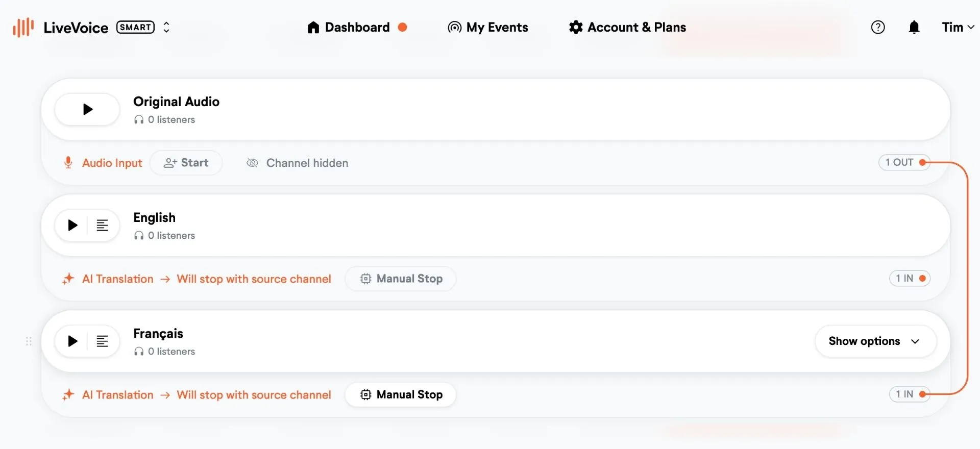The image size is (980, 449).
Task: Click the SMART plan badge
Action: 136,27
